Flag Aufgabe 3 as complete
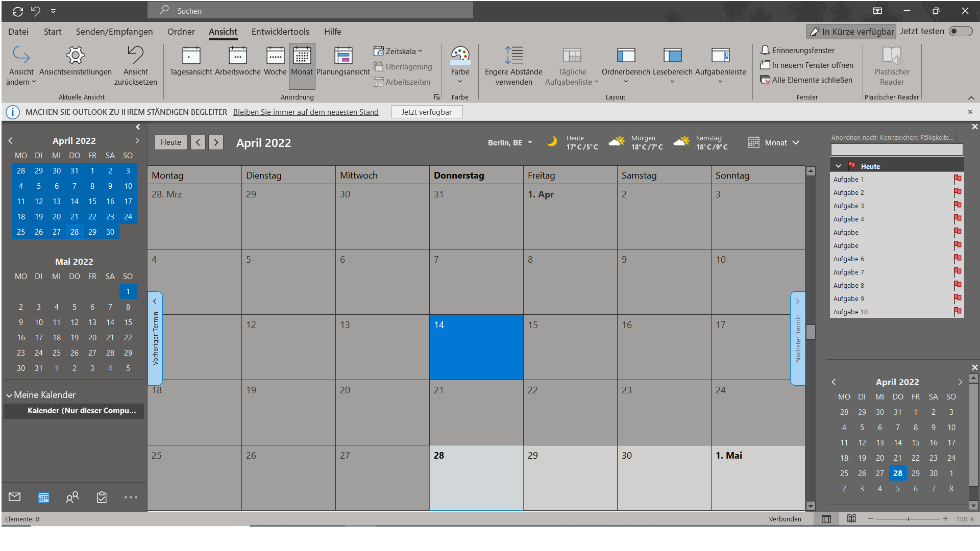Viewport: 980px width, 551px height. point(958,206)
